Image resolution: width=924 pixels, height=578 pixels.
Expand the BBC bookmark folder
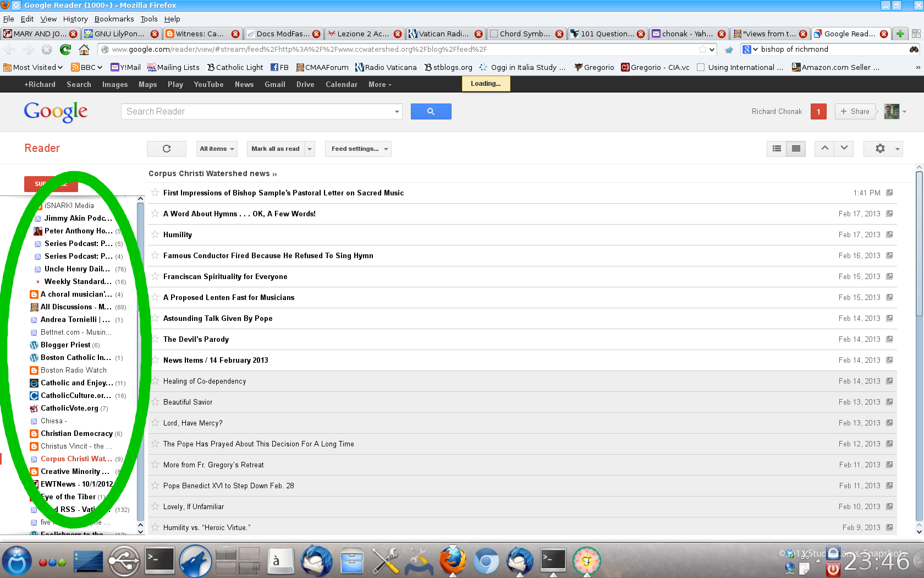point(87,67)
